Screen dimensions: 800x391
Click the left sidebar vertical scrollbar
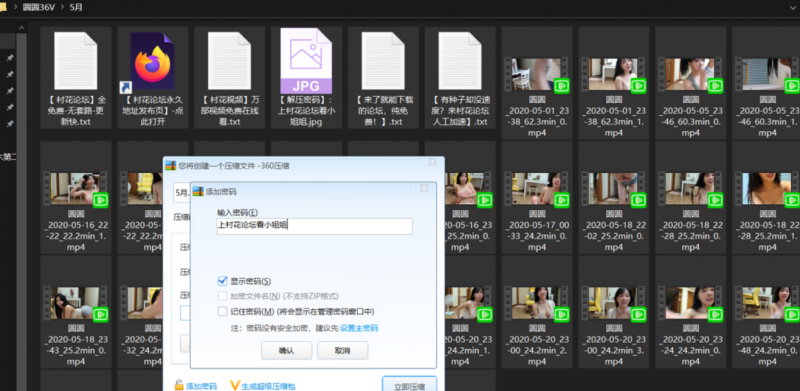click(x=21, y=204)
